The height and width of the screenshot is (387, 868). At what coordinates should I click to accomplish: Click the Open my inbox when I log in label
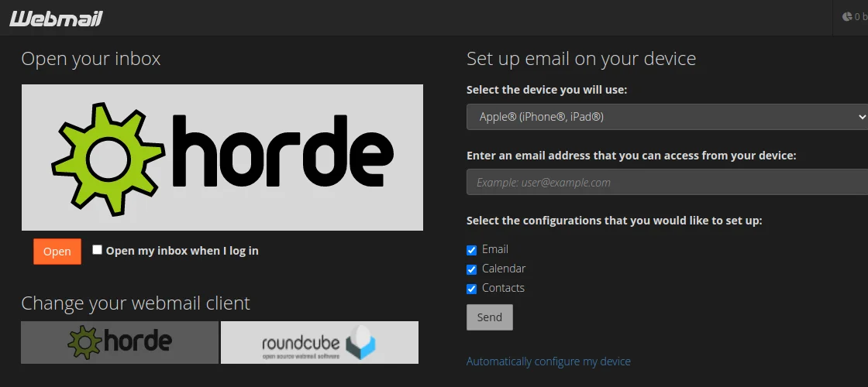[182, 251]
